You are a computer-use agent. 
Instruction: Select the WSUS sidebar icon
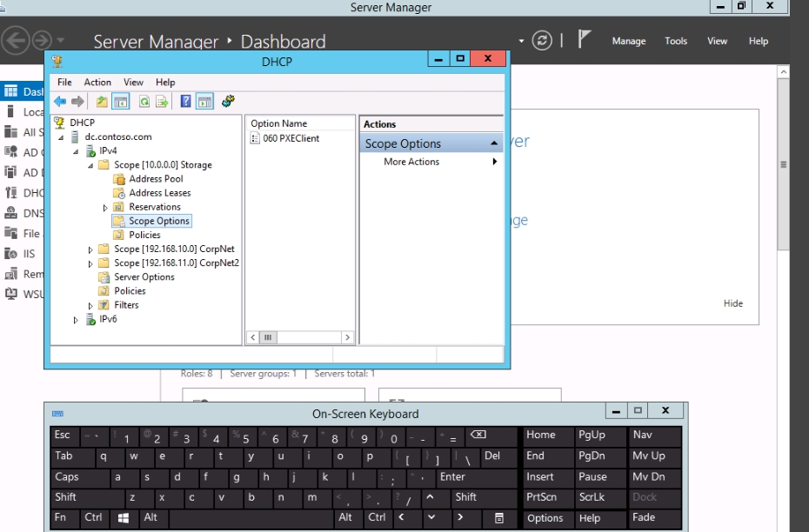10,294
